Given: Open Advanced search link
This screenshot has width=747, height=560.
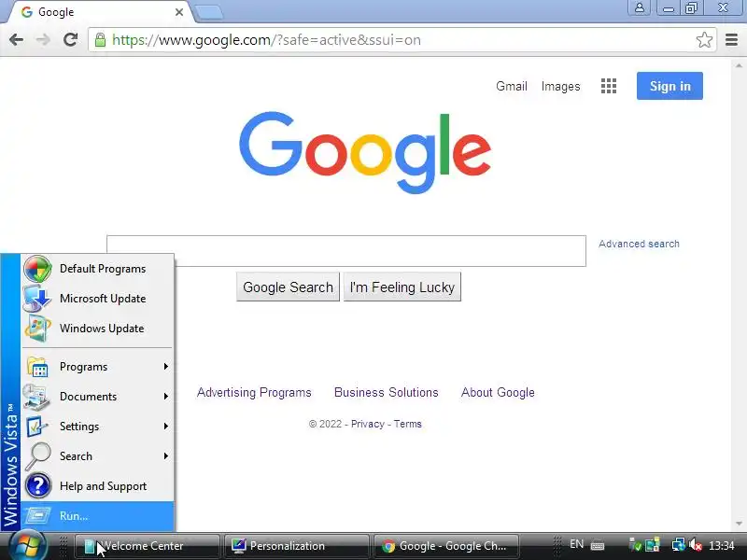Looking at the screenshot, I should [639, 244].
